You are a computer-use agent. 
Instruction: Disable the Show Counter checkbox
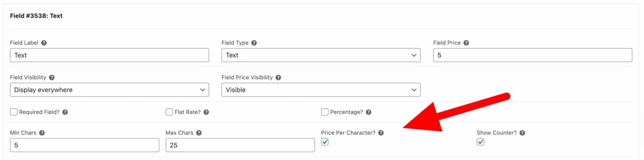(x=480, y=142)
